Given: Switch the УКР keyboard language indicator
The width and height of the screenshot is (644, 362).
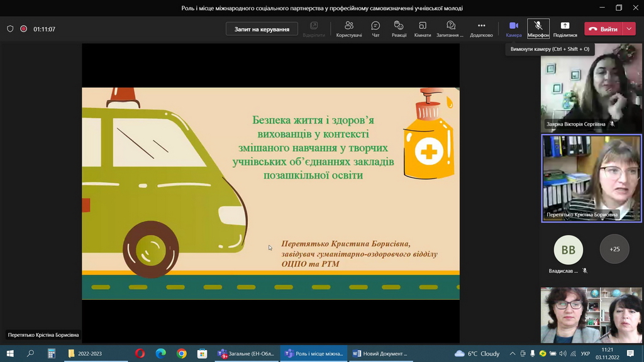Looking at the screenshot, I should (584, 354).
